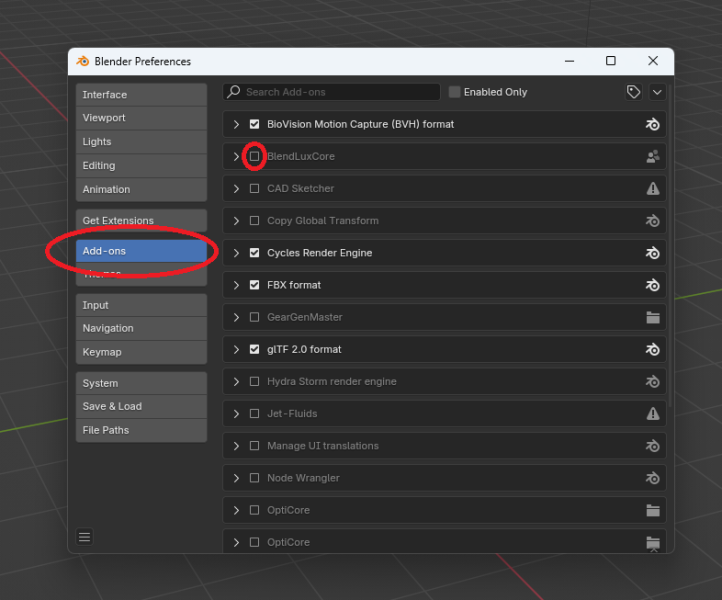Expand Copy Global Transform details
The image size is (722, 600).
[236, 221]
